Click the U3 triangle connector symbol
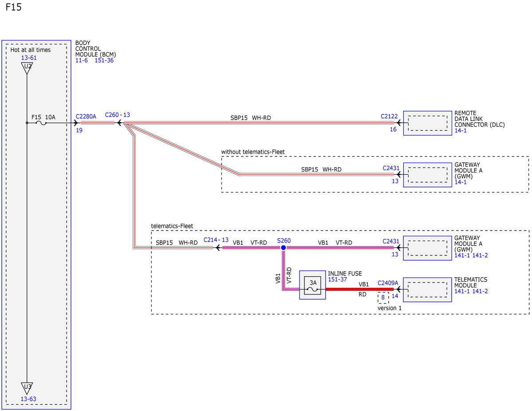532x411 pixels. [27, 388]
